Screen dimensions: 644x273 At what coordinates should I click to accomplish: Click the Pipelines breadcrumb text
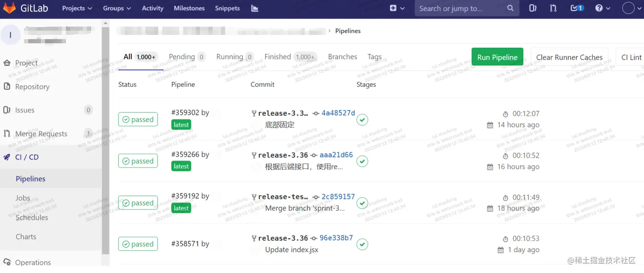348,31
